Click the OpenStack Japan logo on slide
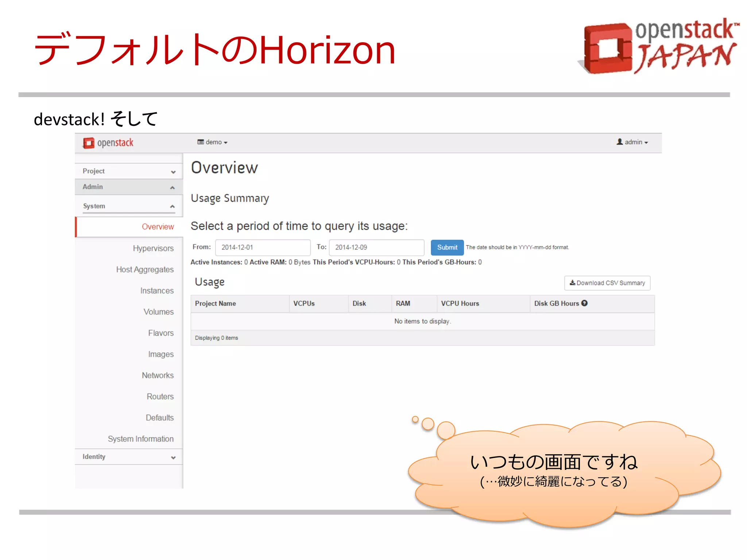Screen dimensions: 747x560 pos(659,46)
